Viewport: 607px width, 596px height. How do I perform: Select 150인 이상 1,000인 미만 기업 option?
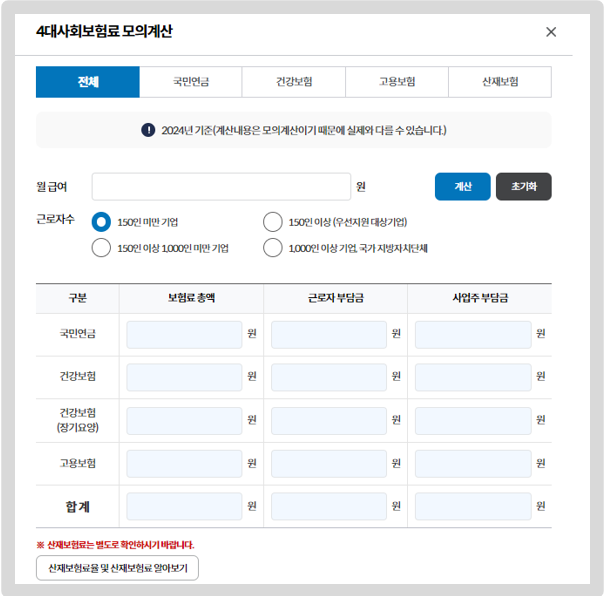(x=101, y=248)
